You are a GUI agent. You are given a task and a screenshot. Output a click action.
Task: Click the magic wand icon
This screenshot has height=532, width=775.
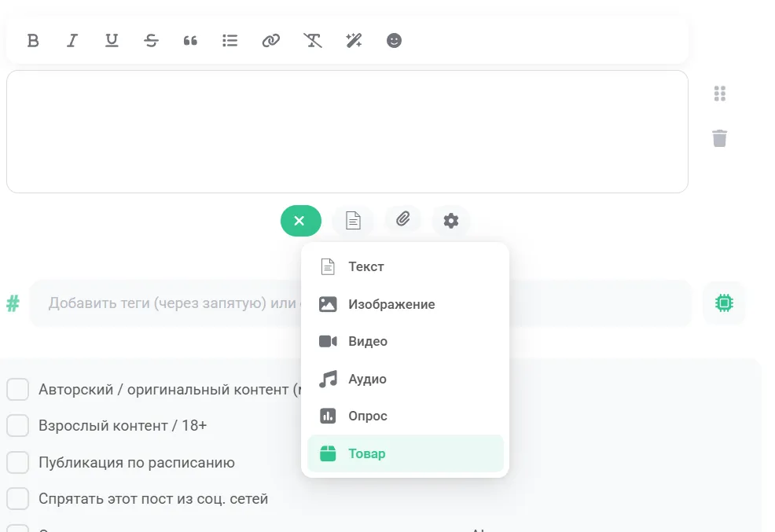pos(354,41)
